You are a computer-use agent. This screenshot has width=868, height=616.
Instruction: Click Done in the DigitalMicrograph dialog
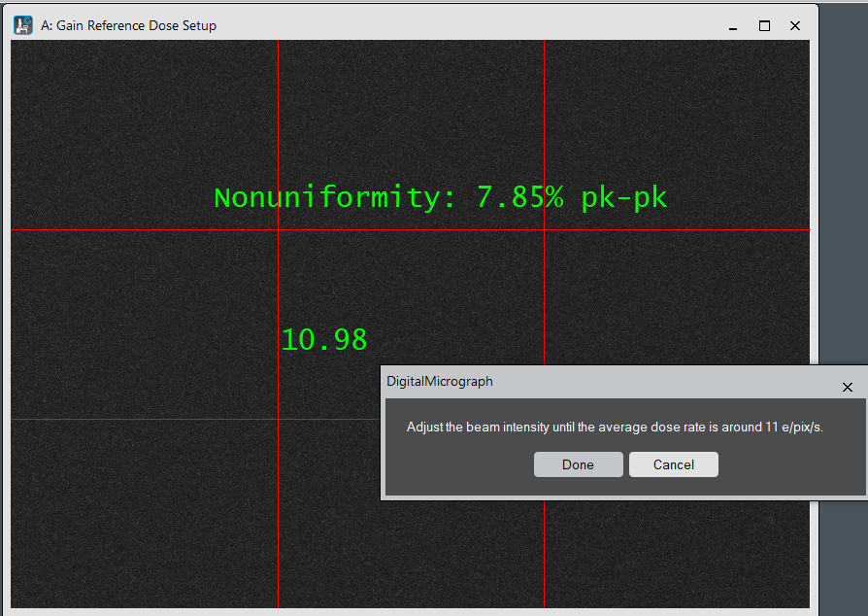(578, 464)
